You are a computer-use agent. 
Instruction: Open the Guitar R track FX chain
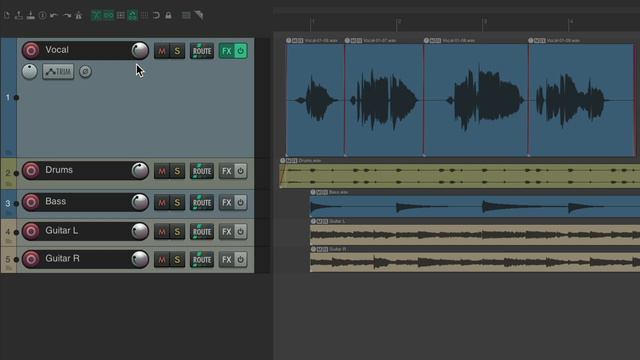[227, 260]
